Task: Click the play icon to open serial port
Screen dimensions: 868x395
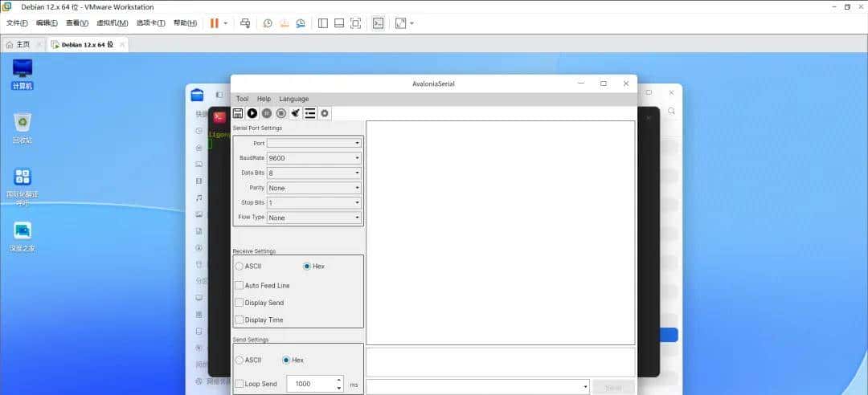Action: pyautogui.click(x=252, y=113)
